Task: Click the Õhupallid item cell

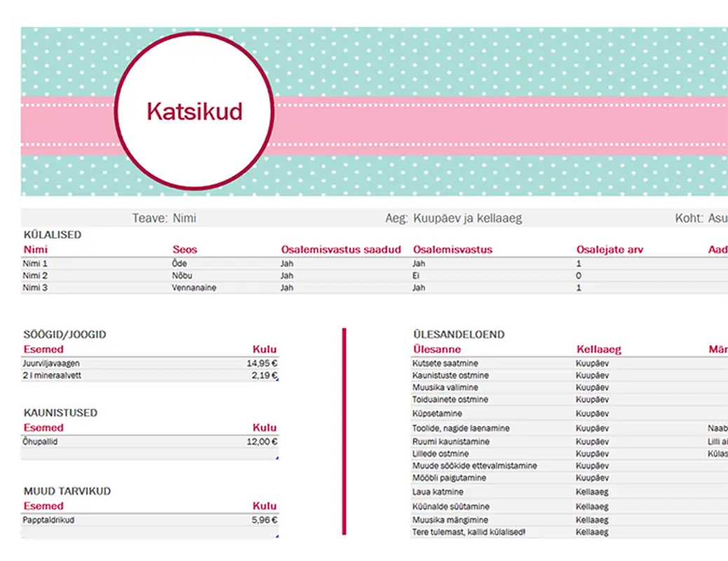Action: pos(40,442)
